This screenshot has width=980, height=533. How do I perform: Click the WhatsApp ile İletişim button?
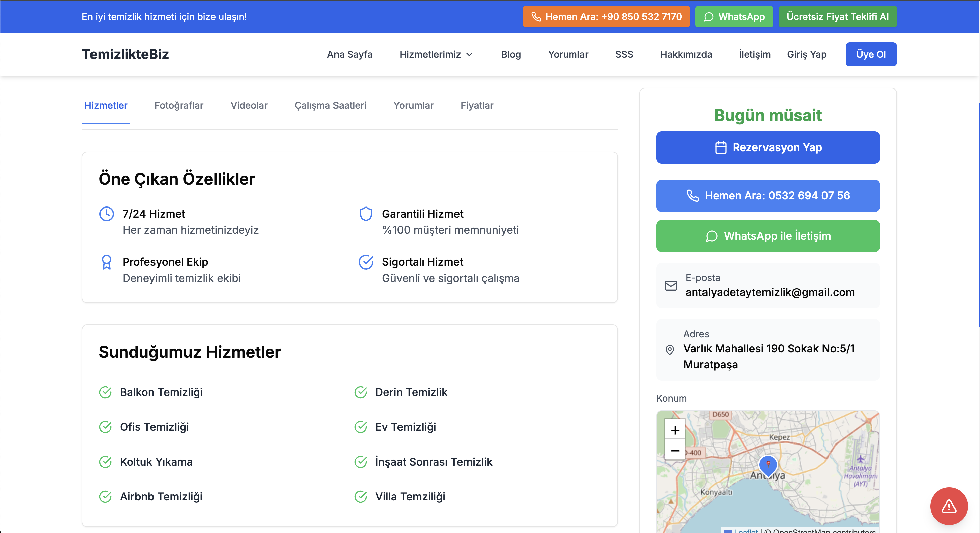pos(768,236)
